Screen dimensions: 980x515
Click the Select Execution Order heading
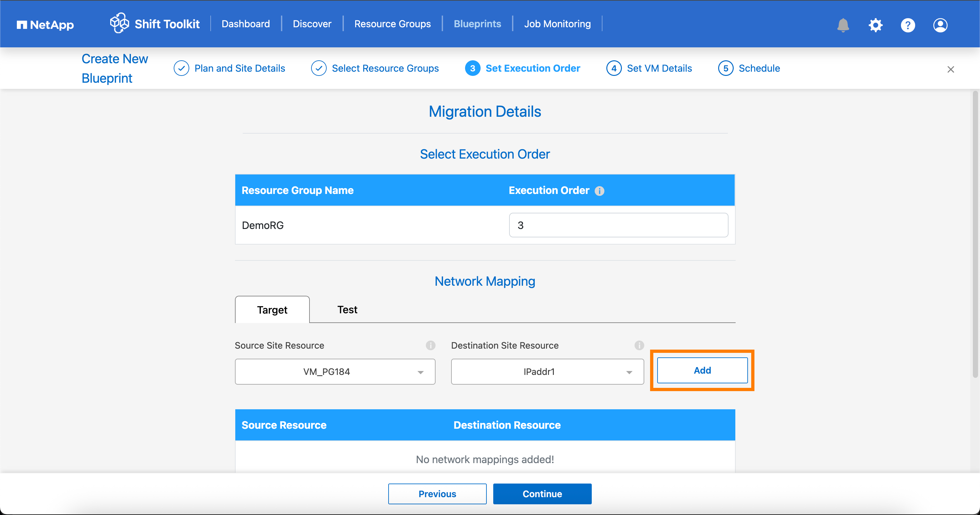[x=485, y=154]
